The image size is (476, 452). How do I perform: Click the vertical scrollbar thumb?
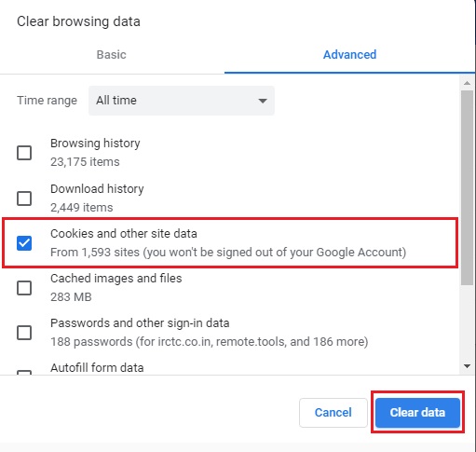point(467,187)
